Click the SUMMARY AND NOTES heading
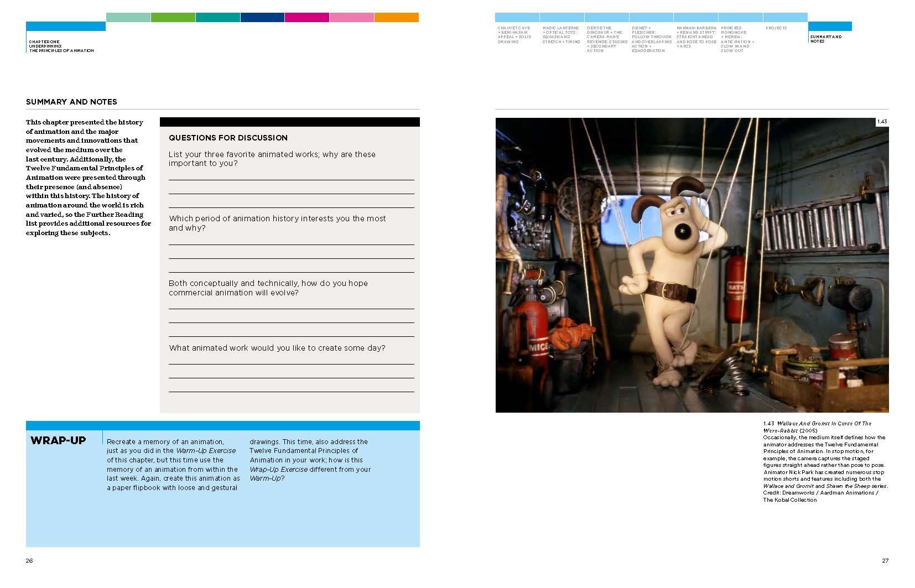915x588 pixels. coord(71,102)
